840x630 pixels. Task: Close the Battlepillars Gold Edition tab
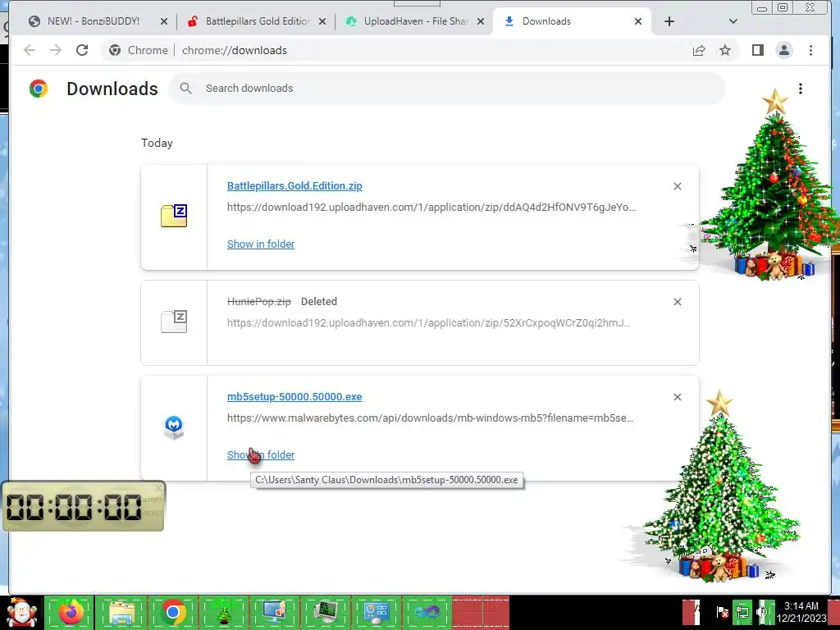pyautogui.click(x=322, y=21)
